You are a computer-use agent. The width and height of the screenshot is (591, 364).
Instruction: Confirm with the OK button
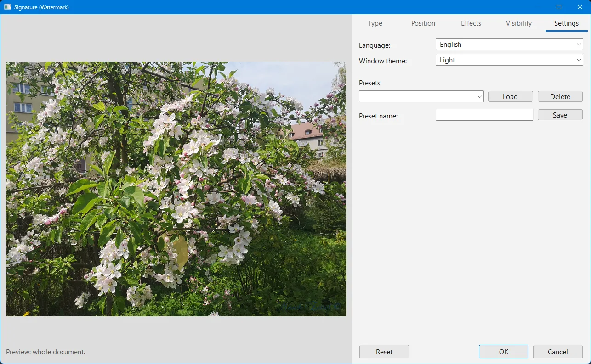click(504, 352)
